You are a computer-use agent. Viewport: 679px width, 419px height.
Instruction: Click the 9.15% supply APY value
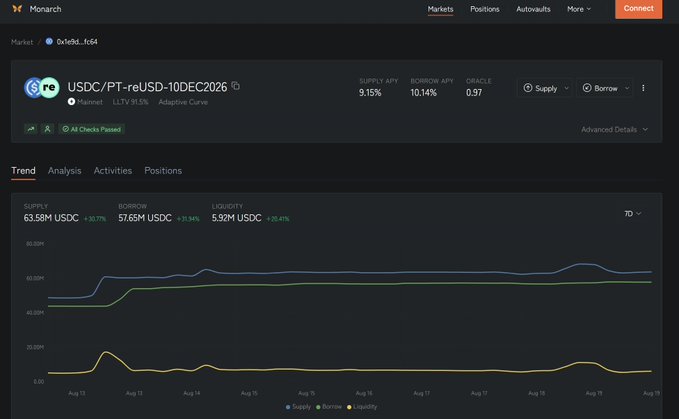[x=370, y=93]
